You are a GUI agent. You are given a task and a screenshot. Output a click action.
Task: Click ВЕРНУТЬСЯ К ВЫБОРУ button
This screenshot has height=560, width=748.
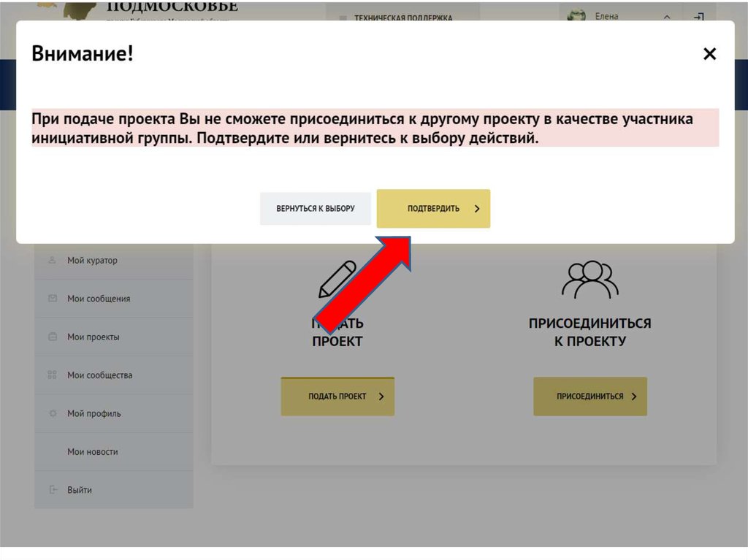[316, 209]
